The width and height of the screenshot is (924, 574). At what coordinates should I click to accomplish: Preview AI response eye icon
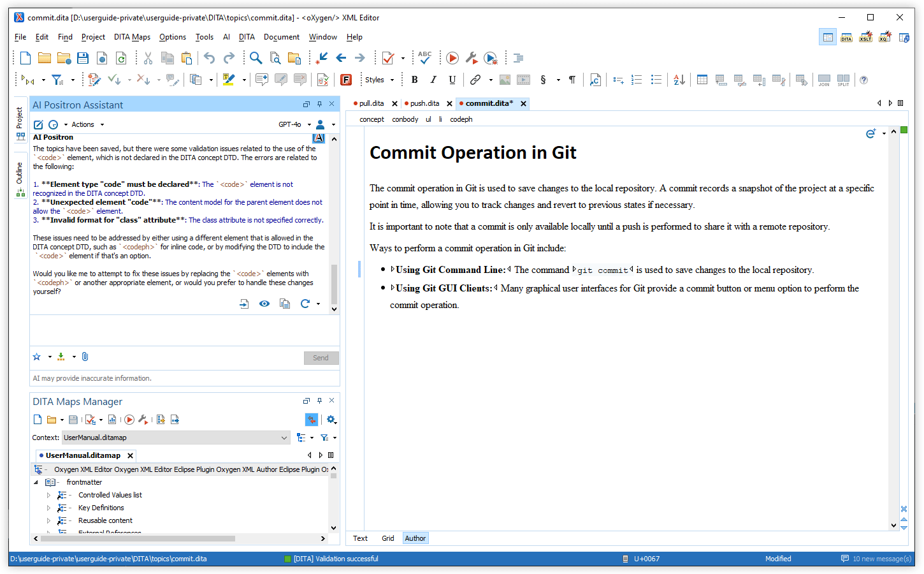click(x=264, y=304)
